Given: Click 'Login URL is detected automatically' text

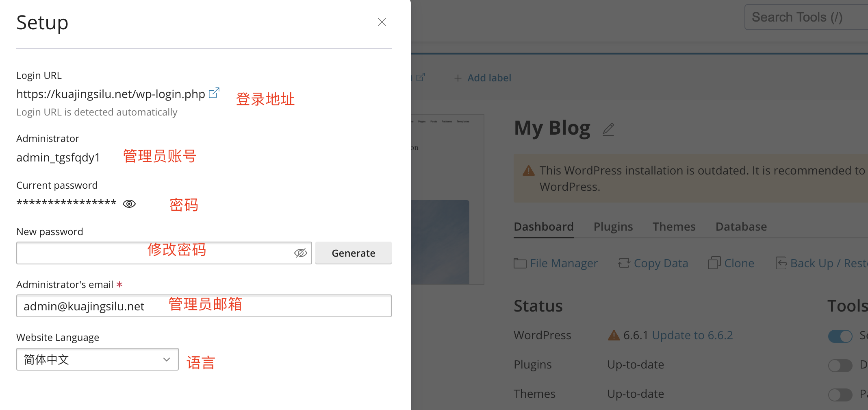Looking at the screenshot, I should [97, 112].
